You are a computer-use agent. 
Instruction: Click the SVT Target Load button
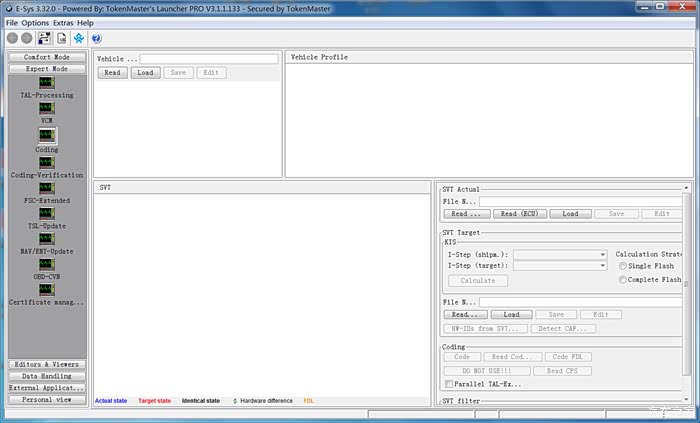click(x=511, y=315)
